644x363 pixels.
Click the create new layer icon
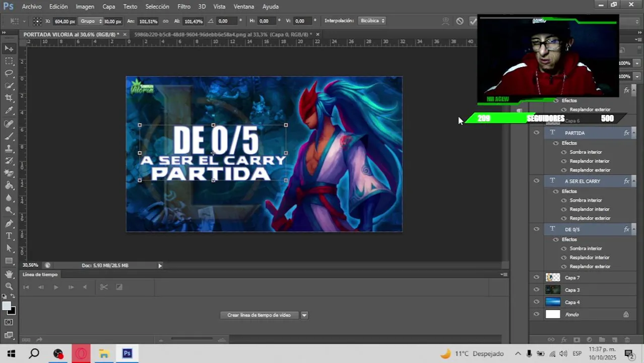615,340
